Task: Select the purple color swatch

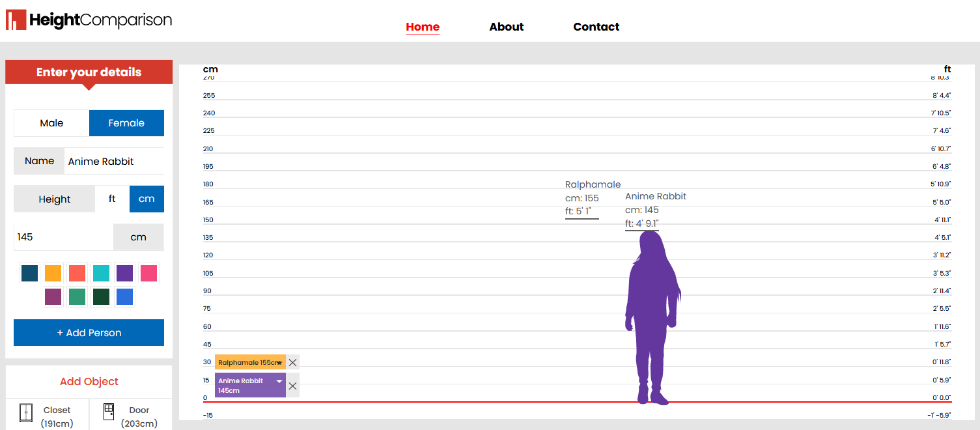Action: [124, 273]
